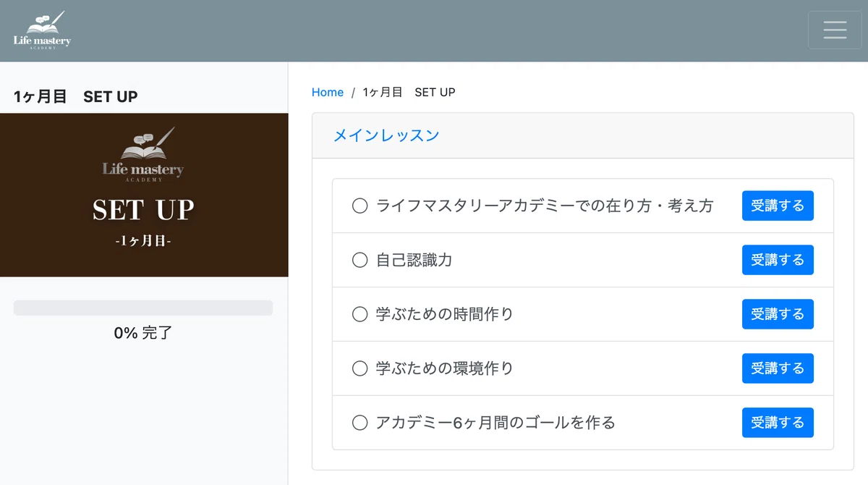Open the メインレッスン section heading link
868x485 pixels.
pyautogui.click(x=386, y=135)
